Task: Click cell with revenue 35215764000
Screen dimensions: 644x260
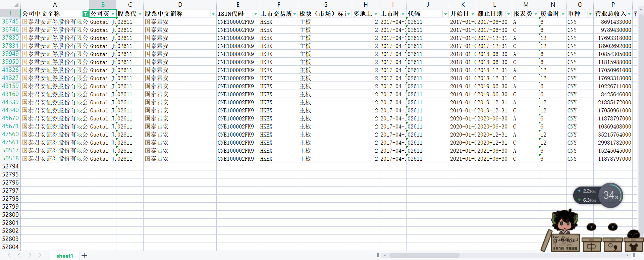Action: click(x=613, y=135)
